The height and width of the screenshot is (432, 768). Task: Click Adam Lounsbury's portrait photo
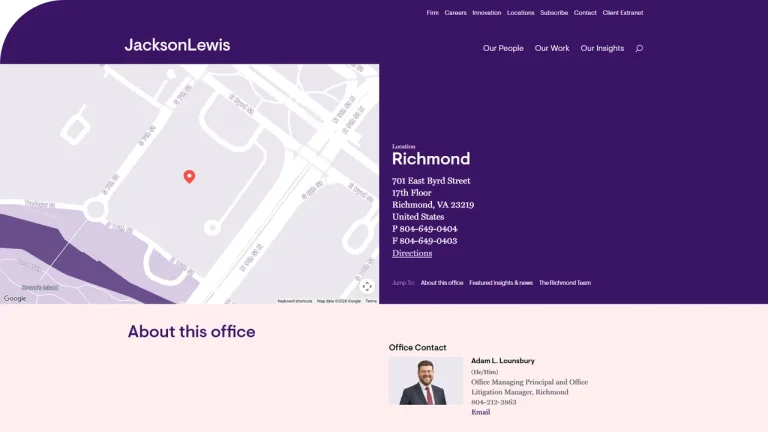click(x=426, y=381)
